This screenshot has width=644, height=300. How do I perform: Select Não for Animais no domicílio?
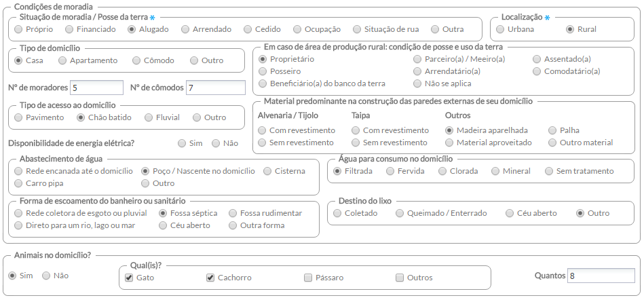pos(46,276)
